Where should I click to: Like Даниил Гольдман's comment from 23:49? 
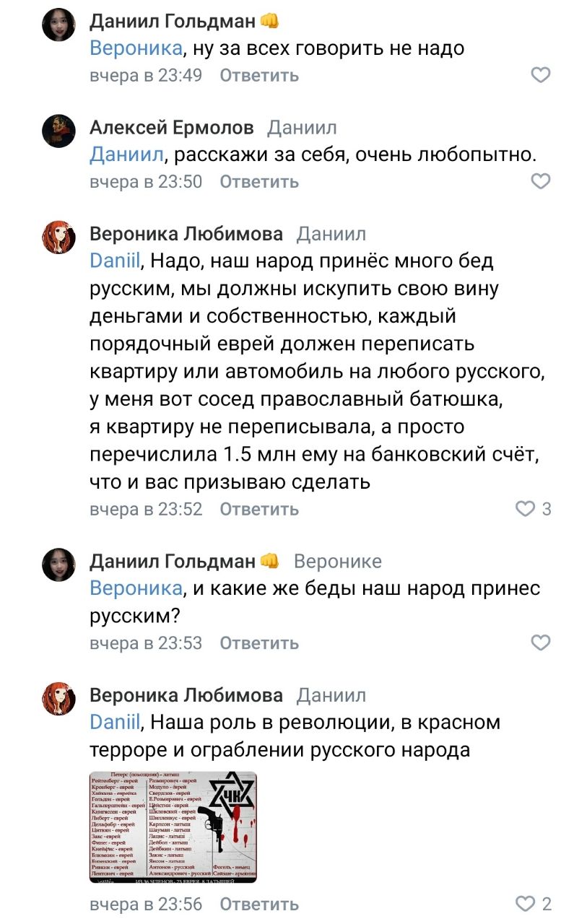click(x=540, y=75)
